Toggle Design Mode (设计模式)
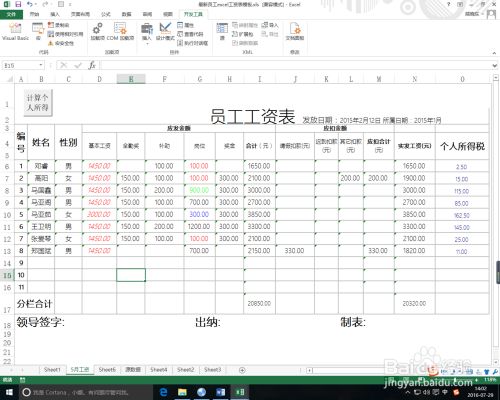 tap(165, 32)
